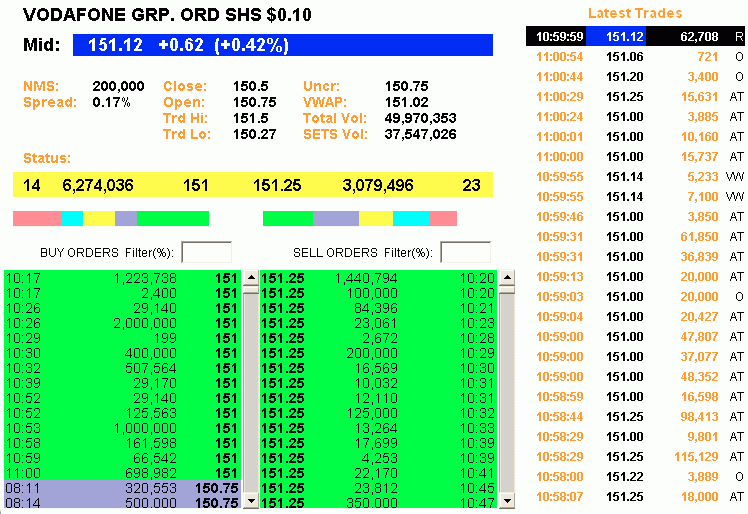Focus the BUY ORDERS Filter(%) field
The height and width of the screenshot is (514, 748).
(207, 252)
